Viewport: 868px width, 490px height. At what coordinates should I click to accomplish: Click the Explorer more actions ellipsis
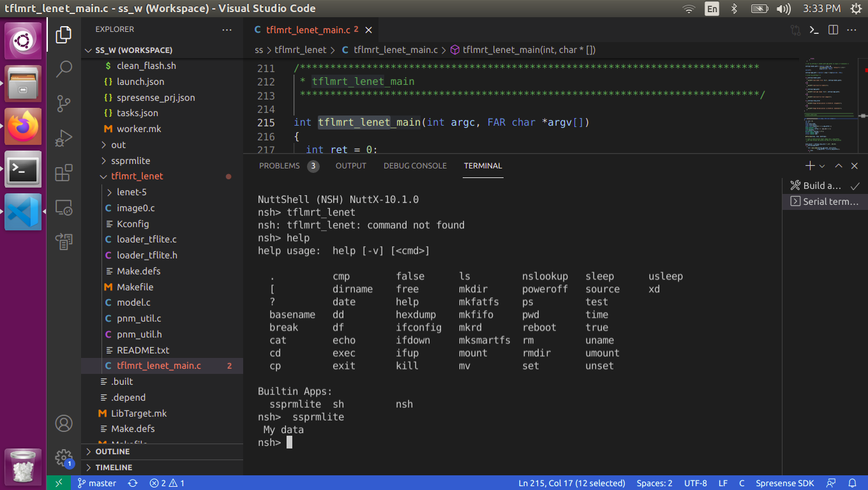(x=227, y=29)
